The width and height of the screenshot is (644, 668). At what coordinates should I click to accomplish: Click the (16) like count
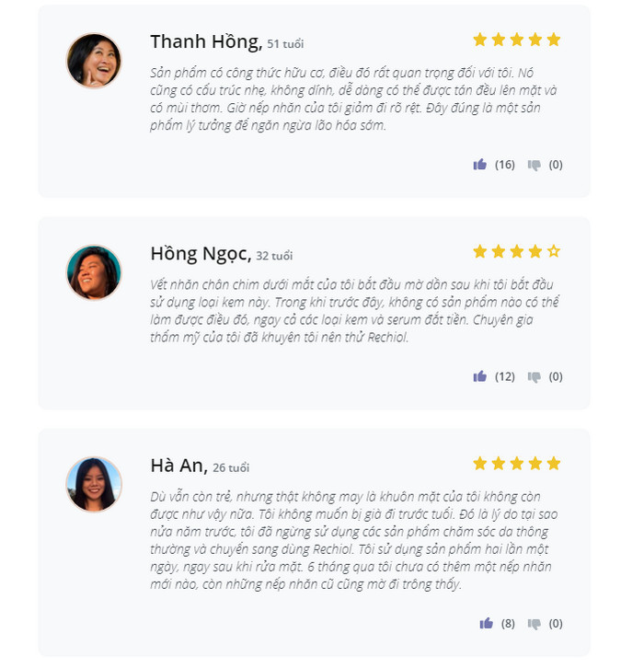coord(504,165)
